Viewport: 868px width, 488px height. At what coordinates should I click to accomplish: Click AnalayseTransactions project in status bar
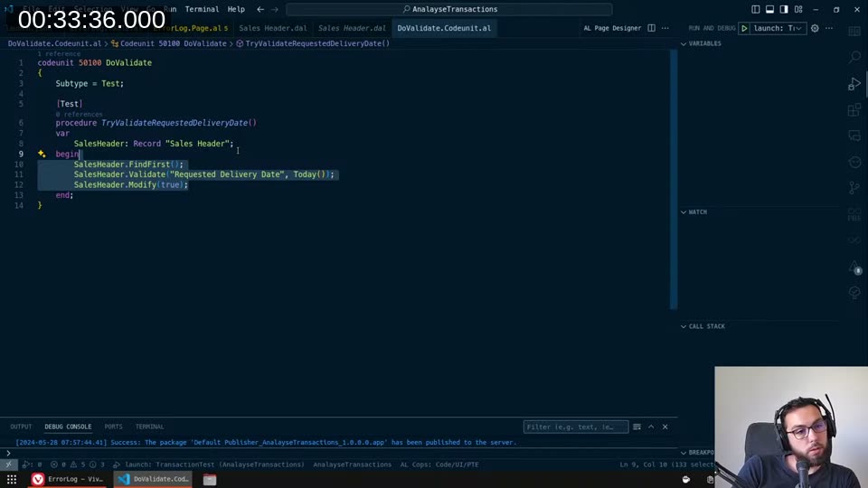point(352,465)
